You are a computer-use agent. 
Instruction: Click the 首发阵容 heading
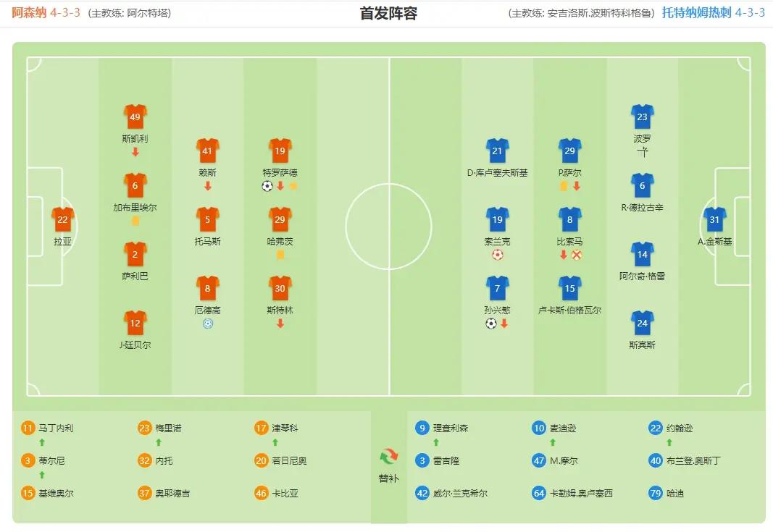[388, 14]
